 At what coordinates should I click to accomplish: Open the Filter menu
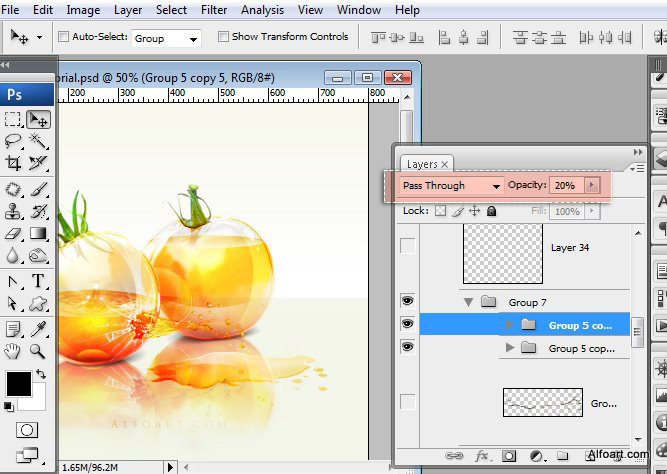click(x=214, y=10)
